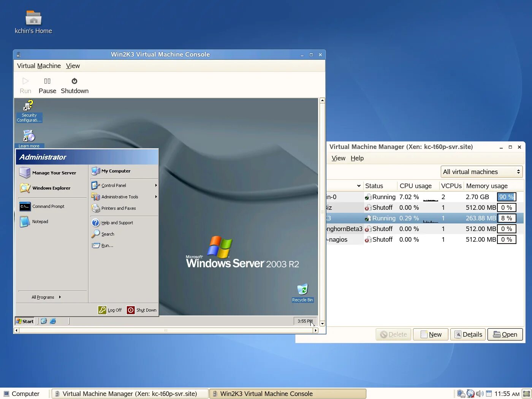This screenshot has width=532, height=399.
Task: Click the volume speaker icon in the tray
Action: [479, 394]
